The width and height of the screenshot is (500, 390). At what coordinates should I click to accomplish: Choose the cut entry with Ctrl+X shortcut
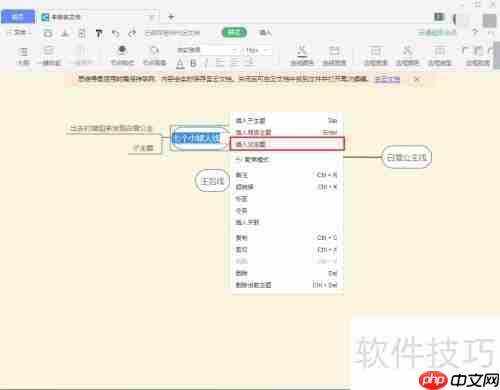(x=287, y=249)
